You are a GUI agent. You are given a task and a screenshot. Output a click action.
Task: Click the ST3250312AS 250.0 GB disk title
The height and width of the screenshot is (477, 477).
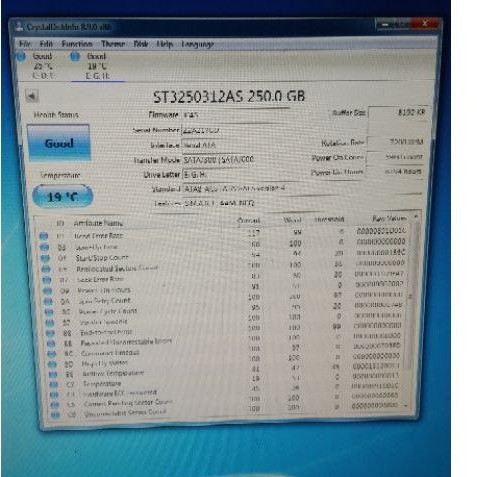[x=229, y=97]
